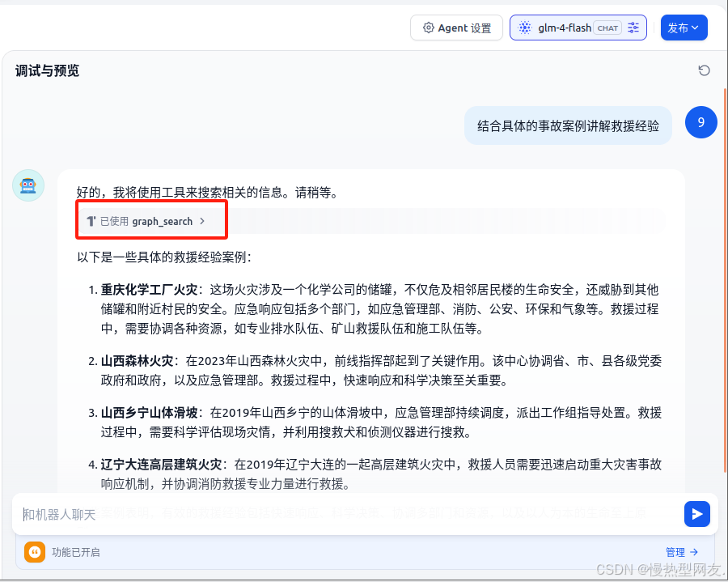Open 管理 for enabled functions
The width and height of the screenshot is (728, 582).
tap(681, 552)
